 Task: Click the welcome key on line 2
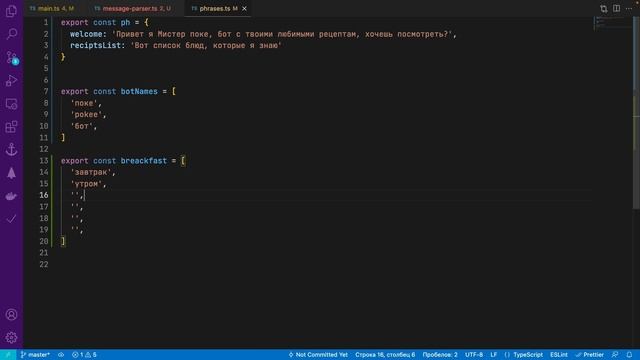86,34
